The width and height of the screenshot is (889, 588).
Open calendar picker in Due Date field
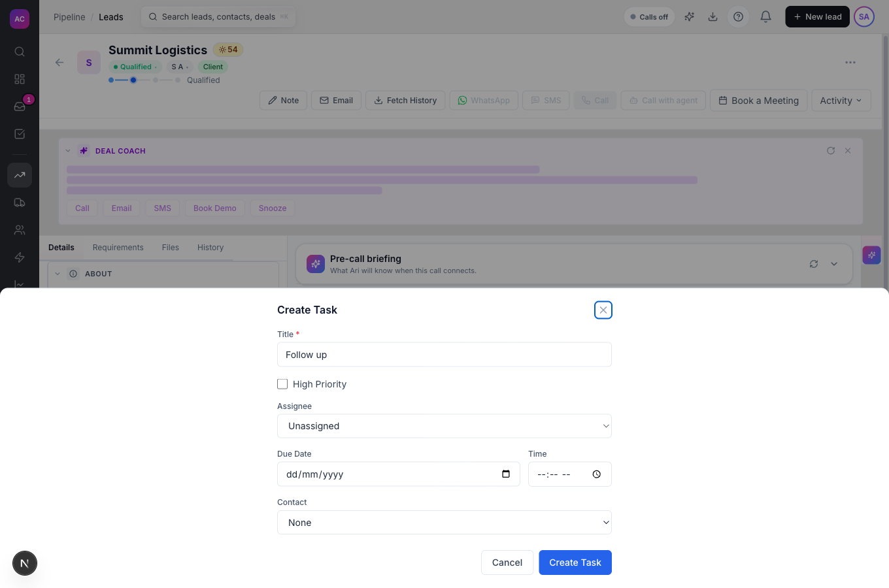(x=506, y=474)
